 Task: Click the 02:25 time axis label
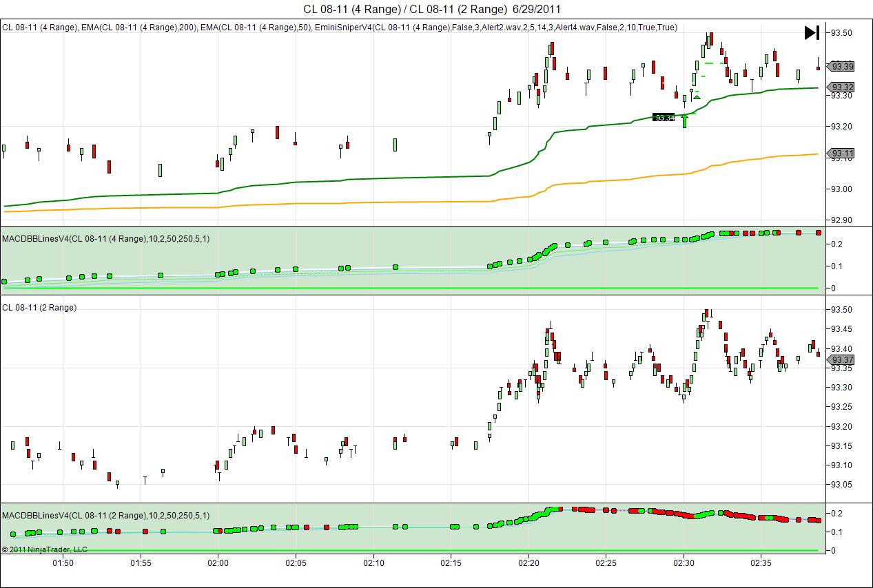[x=606, y=563]
